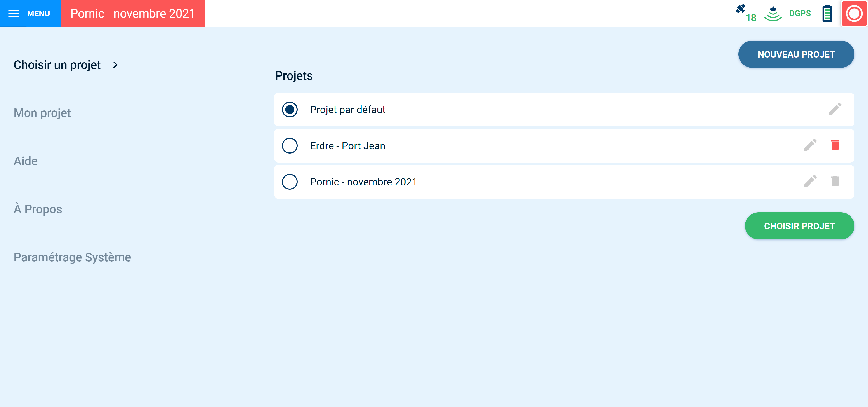Viewport: 868px width, 407px height.
Task: Click the red record button icon
Action: pos(854,14)
